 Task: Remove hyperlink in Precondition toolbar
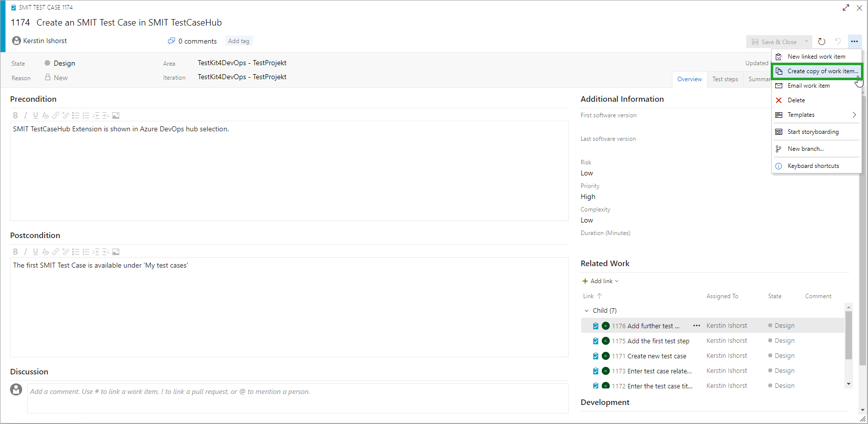[66, 116]
